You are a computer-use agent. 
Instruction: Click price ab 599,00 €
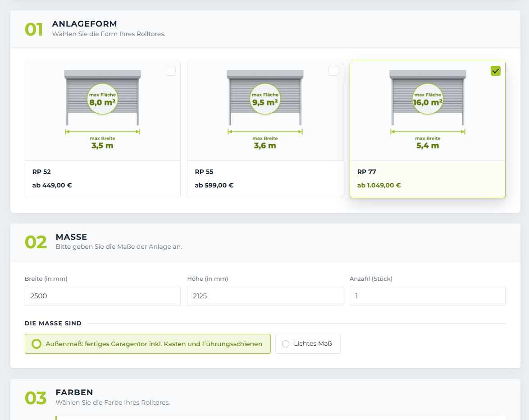click(x=214, y=185)
